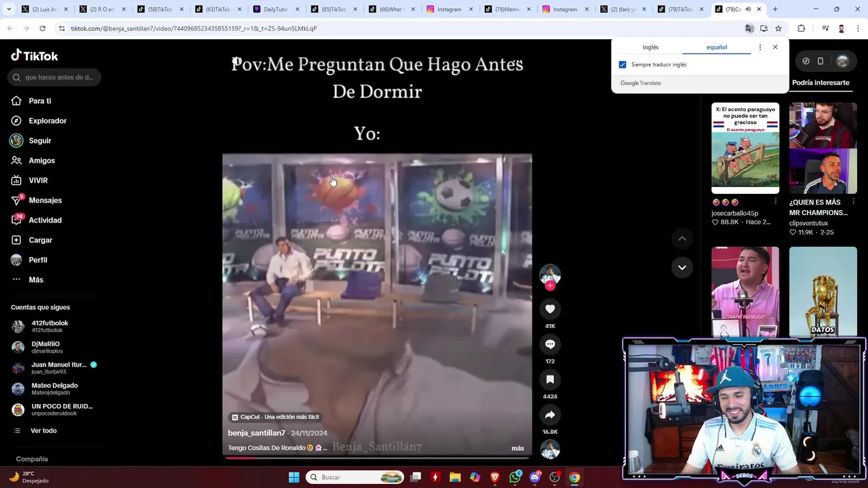Open the TikTok coin icon in top pill

click(x=806, y=61)
